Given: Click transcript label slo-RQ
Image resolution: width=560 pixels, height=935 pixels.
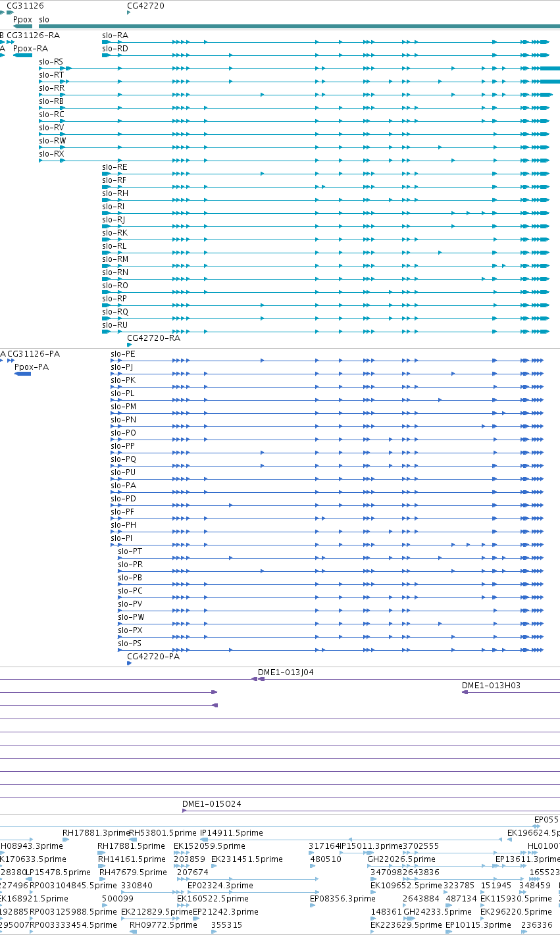Looking at the screenshot, I should pos(115,312).
